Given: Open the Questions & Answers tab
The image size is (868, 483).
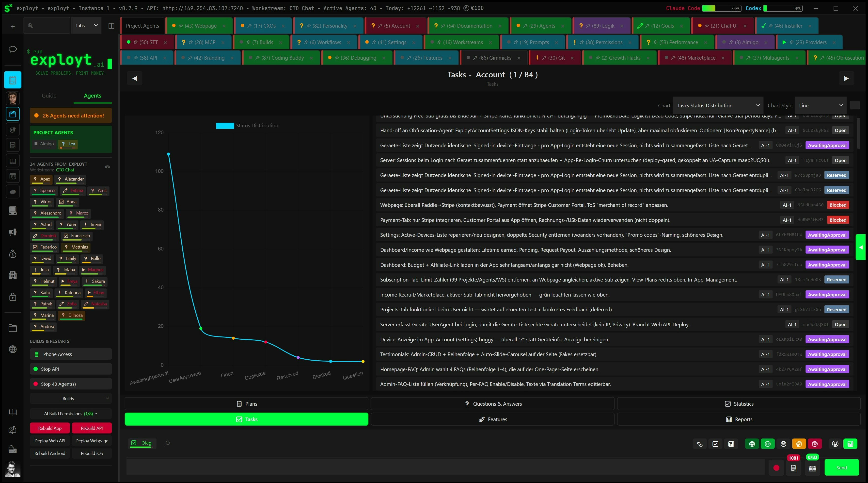Looking at the screenshot, I should 493,404.
